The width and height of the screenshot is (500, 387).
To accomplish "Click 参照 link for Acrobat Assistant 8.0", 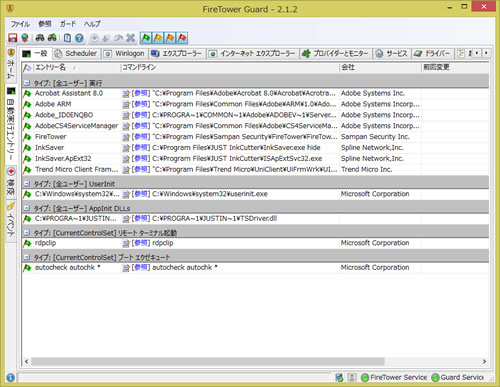I will (x=141, y=93).
